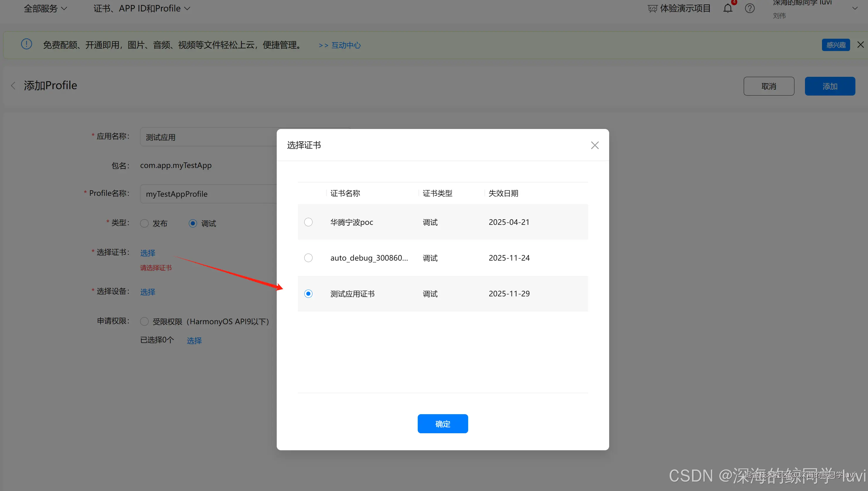Expand the user account dropdown arrow
Image resolution: width=868 pixels, height=491 pixels.
[855, 9]
